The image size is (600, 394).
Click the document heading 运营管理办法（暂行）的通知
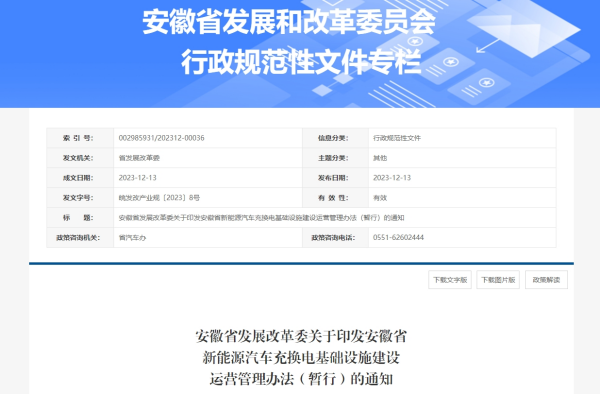click(301, 379)
